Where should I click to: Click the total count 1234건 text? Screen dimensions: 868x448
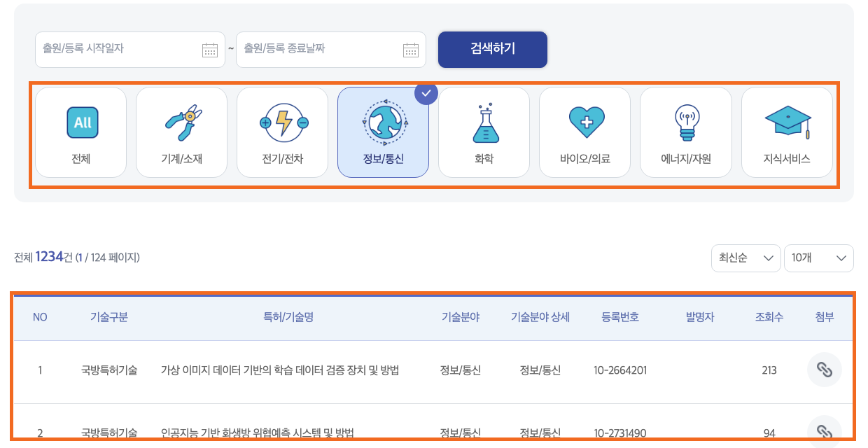coord(54,257)
